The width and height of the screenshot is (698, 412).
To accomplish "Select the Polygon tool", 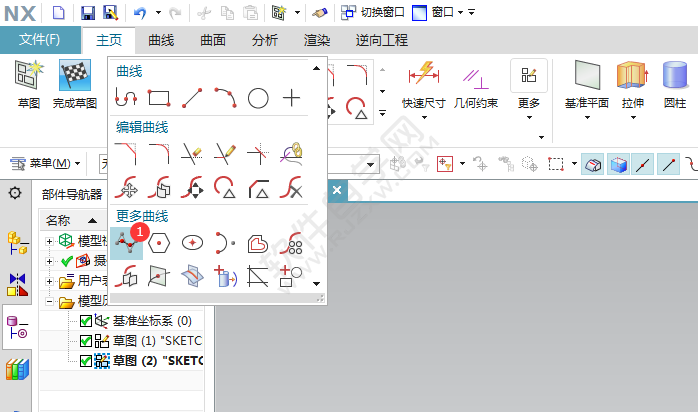I will [x=159, y=243].
